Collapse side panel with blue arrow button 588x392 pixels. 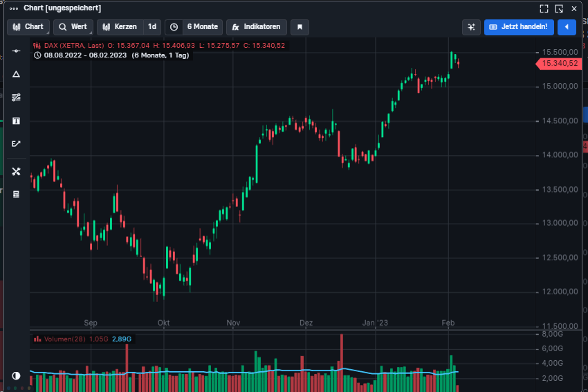click(x=567, y=27)
